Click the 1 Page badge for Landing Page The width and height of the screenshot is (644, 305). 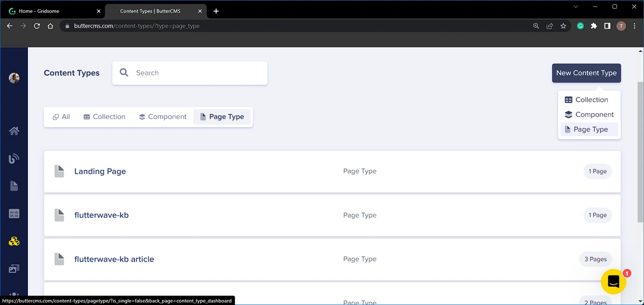597,171
